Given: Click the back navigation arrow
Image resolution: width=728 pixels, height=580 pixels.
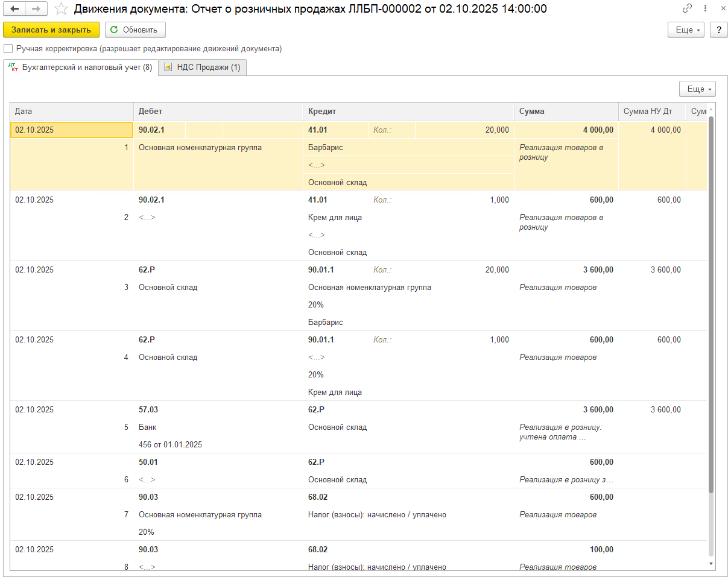Looking at the screenshot, I should point(15,8).
